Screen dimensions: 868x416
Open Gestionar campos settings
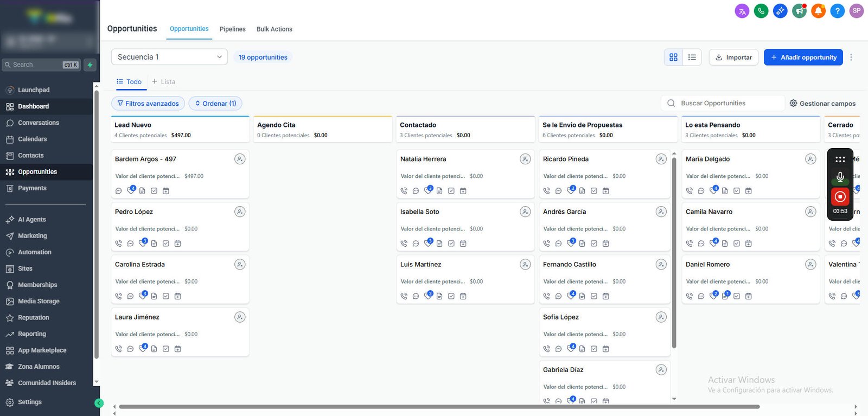[822, 104]
